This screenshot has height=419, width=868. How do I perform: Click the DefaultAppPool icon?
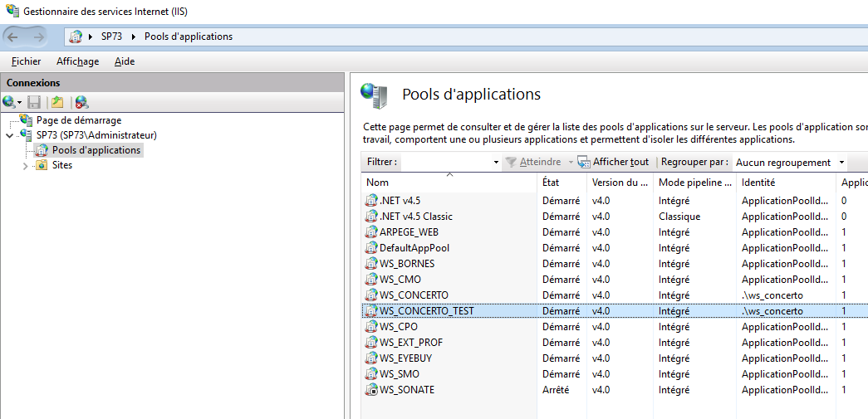coord(371,247)
